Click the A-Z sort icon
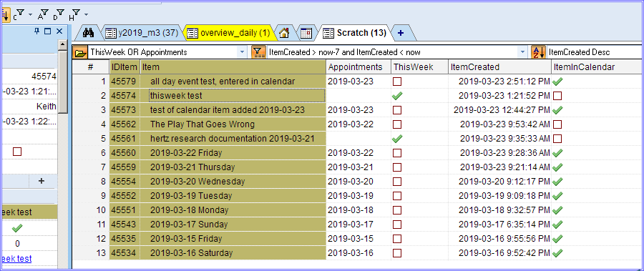This screenshot has width=644, height=271. click(x=538, y=52)
